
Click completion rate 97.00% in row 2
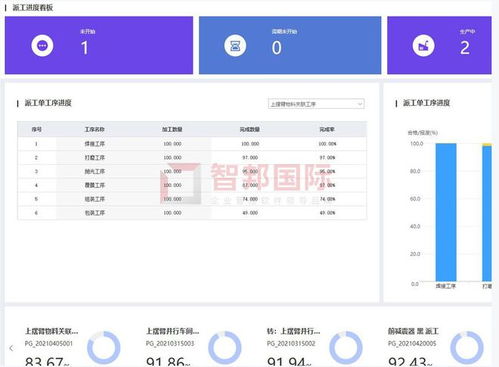pyautogui.click(x=327, y=157)
